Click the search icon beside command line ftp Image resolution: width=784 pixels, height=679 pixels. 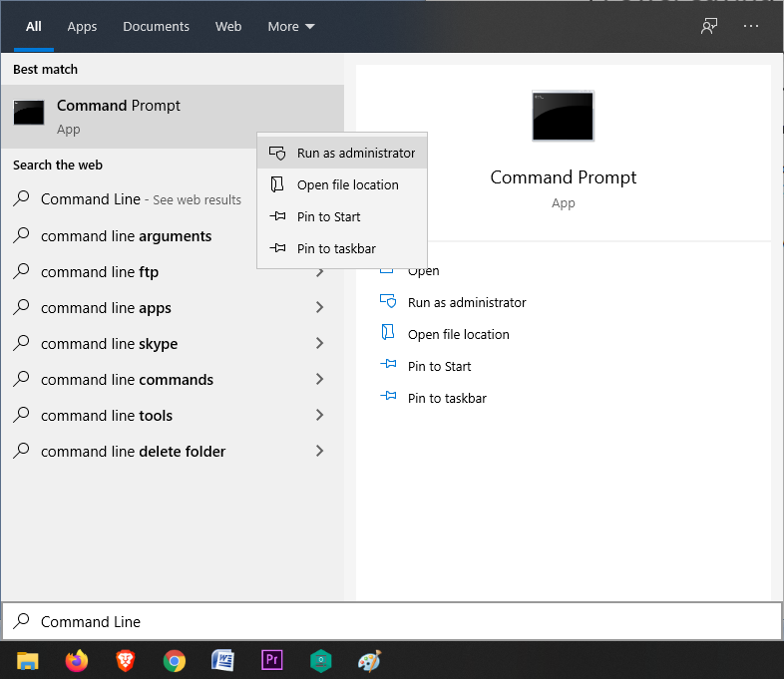22,271
